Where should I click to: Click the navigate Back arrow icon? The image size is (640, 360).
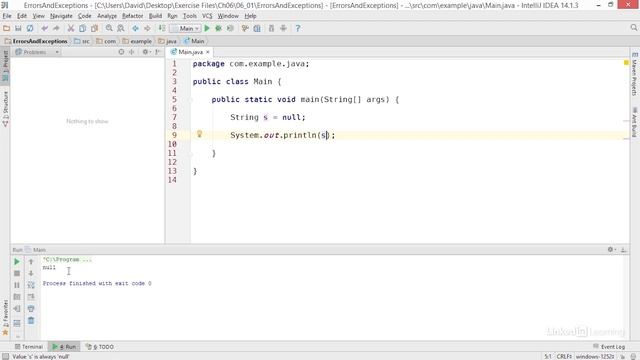pos(136,28)
